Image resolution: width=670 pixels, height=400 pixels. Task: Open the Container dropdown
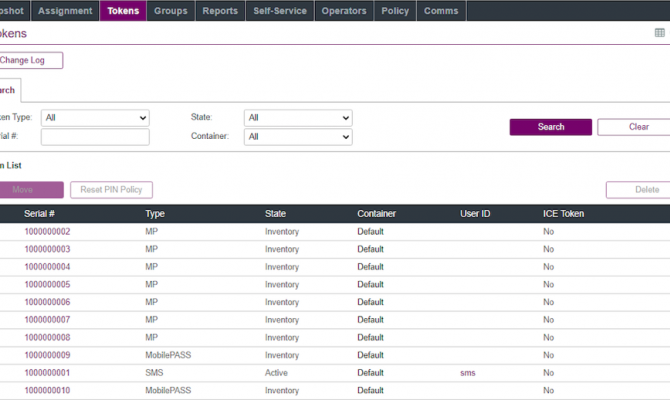coord(298,137)
